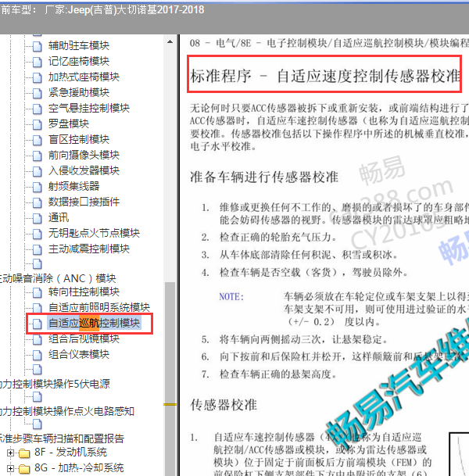Screen dimensions: 469x476
Task: Click the icon beside 主动减震控制模块
Action: point(38,249)
